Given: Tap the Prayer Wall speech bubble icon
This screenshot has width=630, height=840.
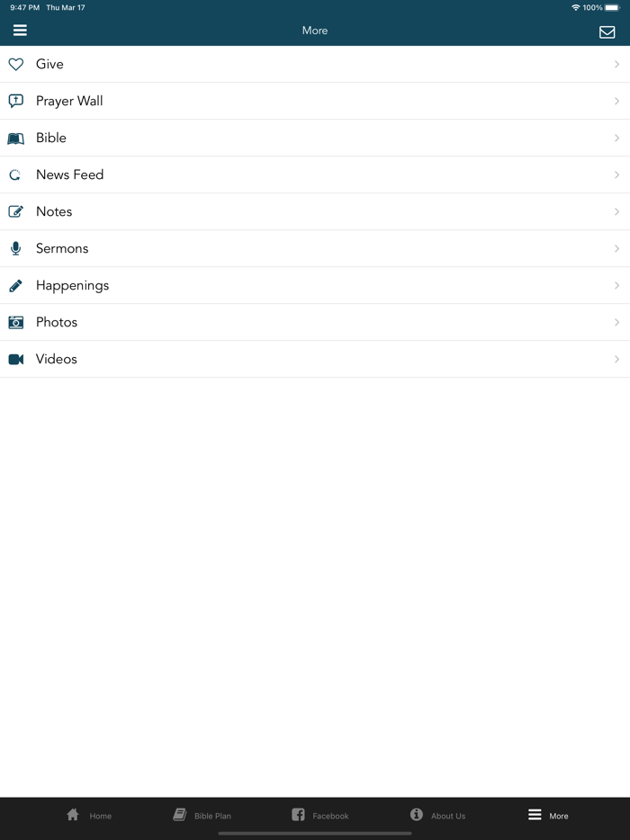Looking at the screenshot, I should tap(16, 102).
